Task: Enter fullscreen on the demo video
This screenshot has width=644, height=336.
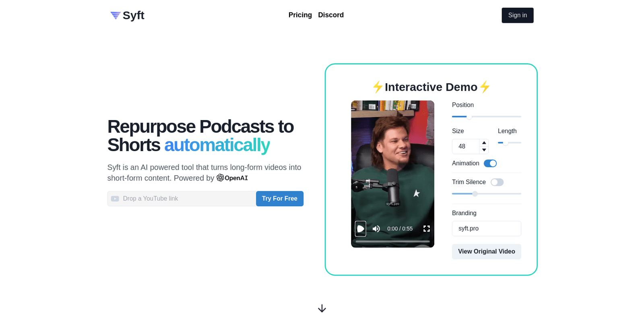Action: (427, 229)
